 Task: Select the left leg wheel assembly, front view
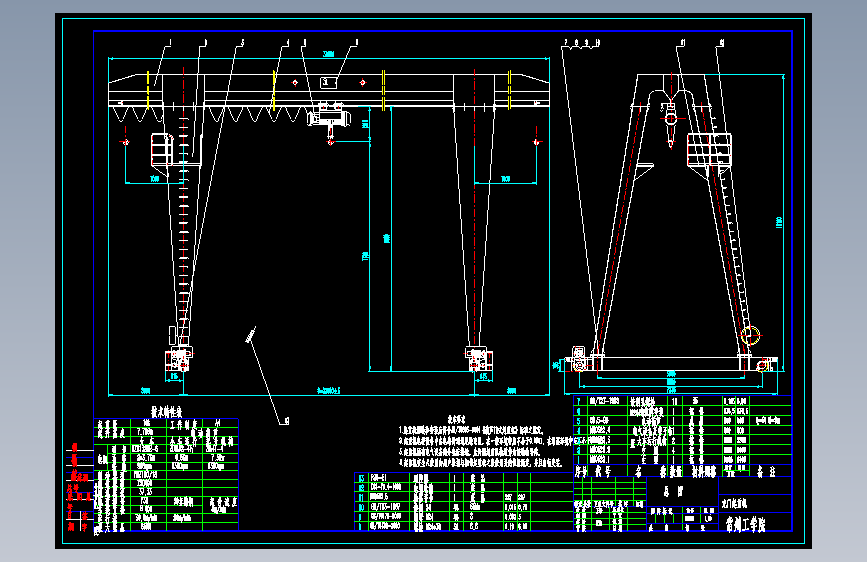pyautogui.click(x=179, y=359)
